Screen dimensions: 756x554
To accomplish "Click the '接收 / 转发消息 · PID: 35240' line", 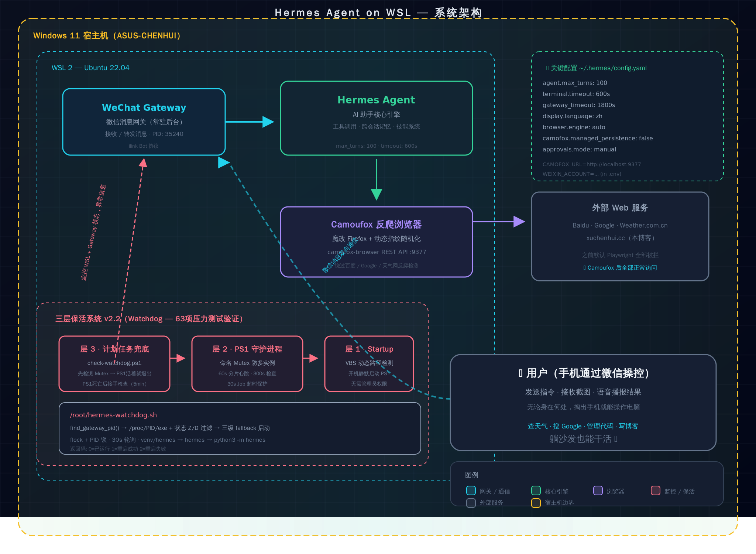I will tap(144, 134).
